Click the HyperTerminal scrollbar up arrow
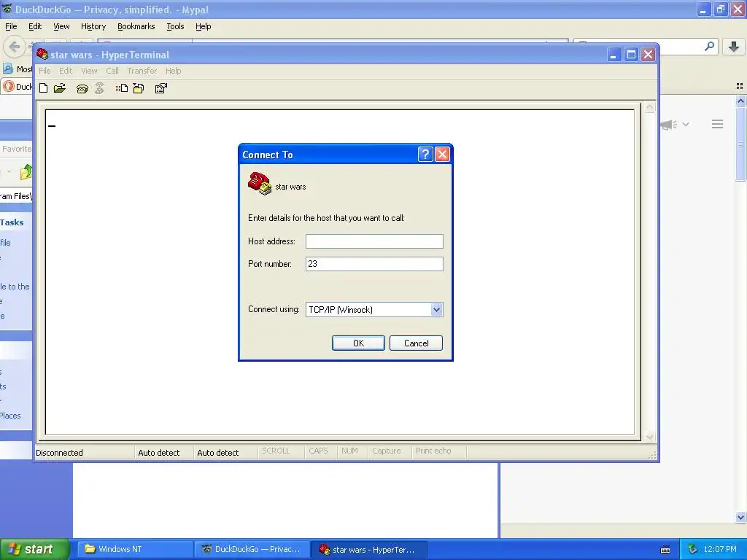The width and height of the screenshot is (747, 560). 649,108
